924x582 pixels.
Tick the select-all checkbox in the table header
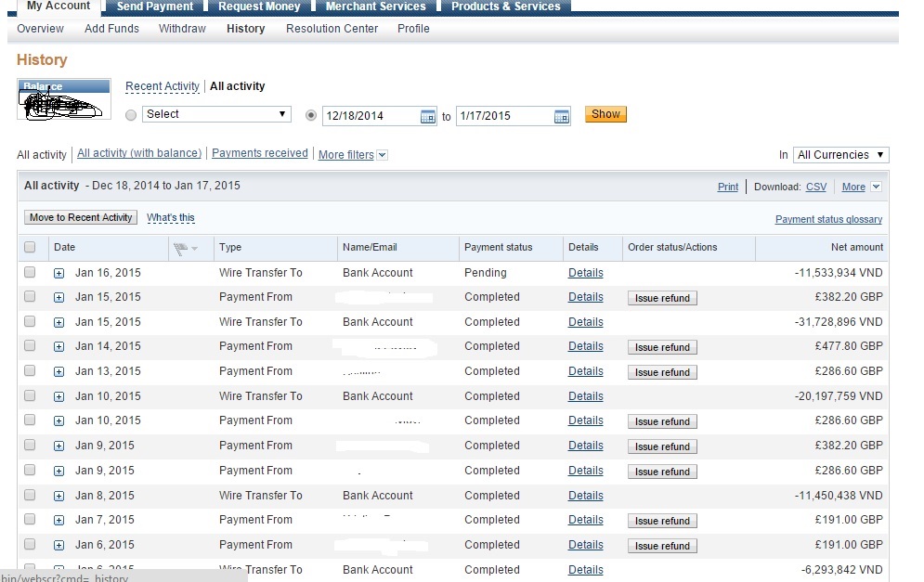coord(30,247)
